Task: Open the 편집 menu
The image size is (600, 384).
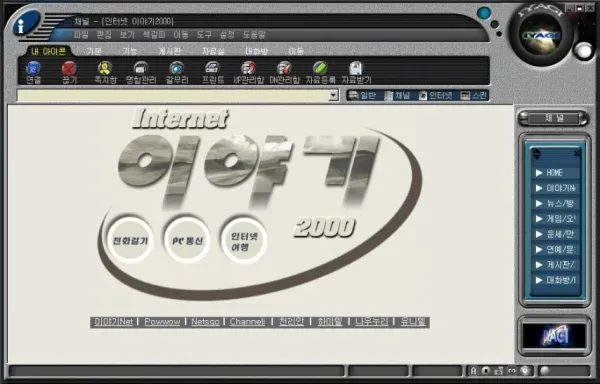Action: (x=104, y=35)
